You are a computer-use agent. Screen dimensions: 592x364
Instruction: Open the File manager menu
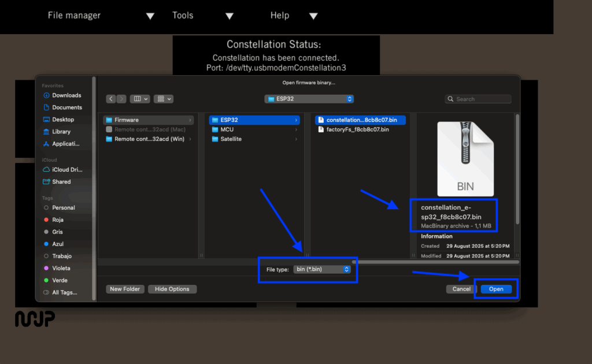pos(74,16)
